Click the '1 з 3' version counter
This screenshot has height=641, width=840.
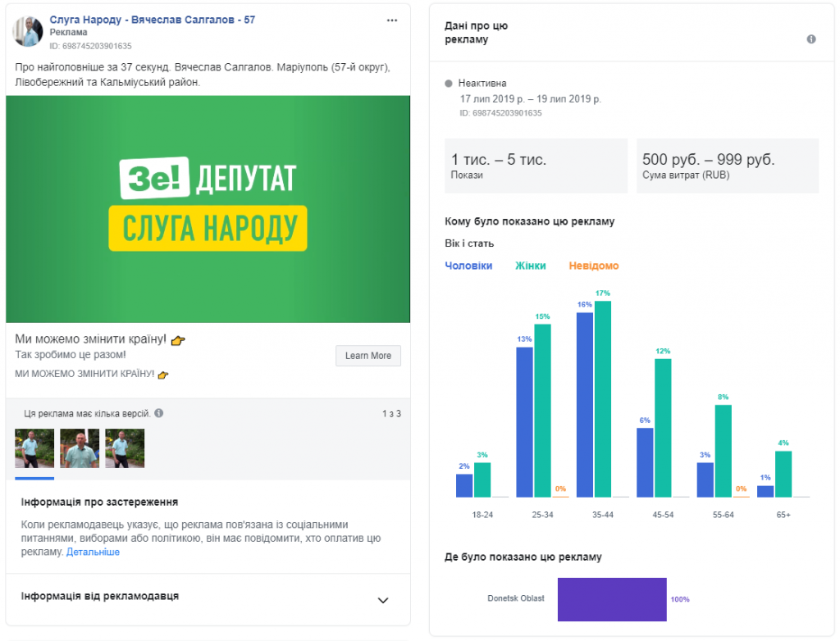pos(391,413)
